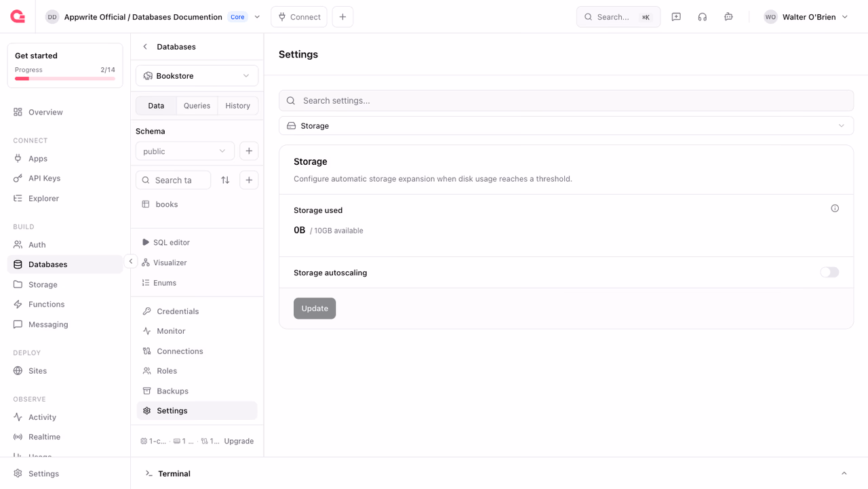Enable the Storage autoscaling toggle
The height and width of the screenshot is (489, 868).
point(829,273)
